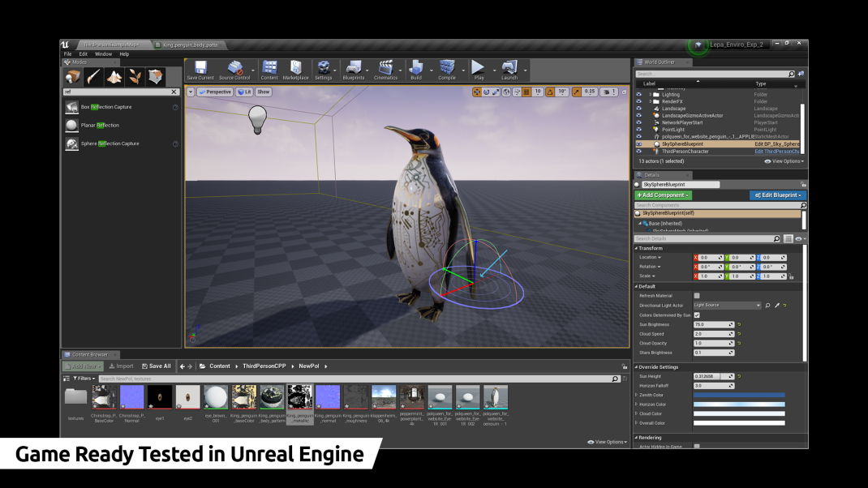Toggle visibility eye for PointLight actor

pyautogui.click(x=638, y=130)
